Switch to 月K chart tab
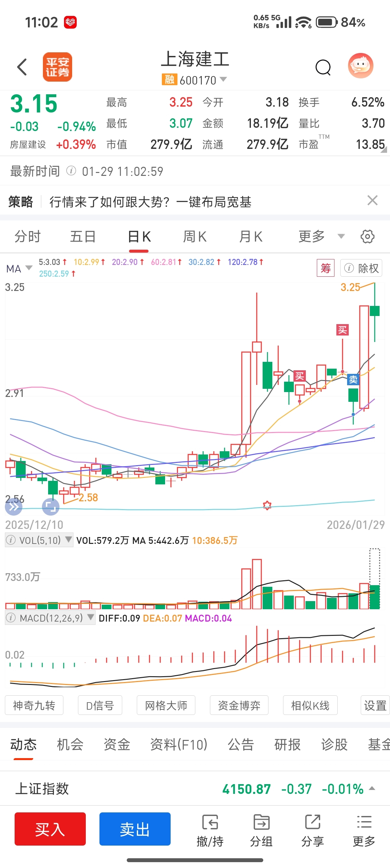The image size is (390, 868). [251, 237]
